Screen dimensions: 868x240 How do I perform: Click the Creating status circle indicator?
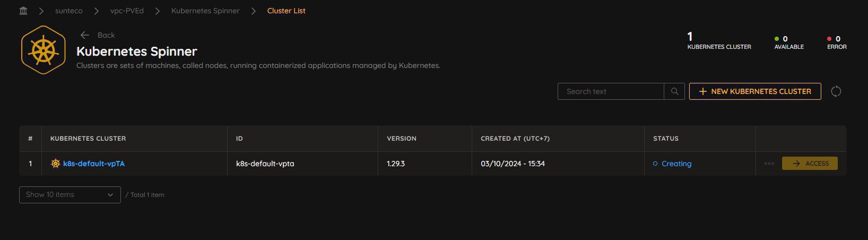click(655, 164)
